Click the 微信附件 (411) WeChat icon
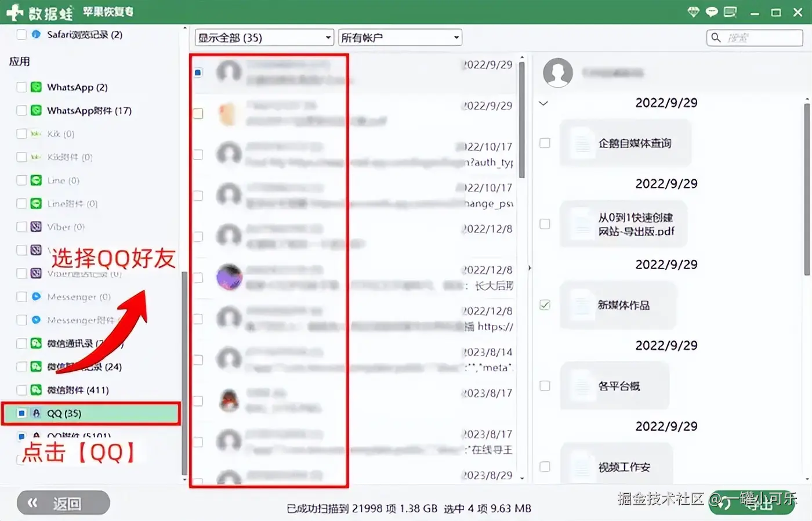 coord(36,390)
